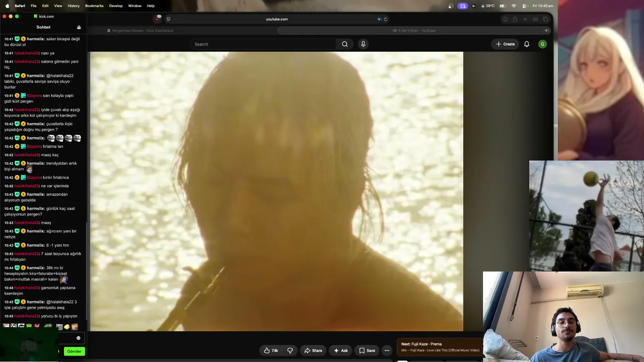Image resolution: width=644 pixels, height=362 pixels.
Task: Open the Kick chat users list icon
Action: [x=79, y=27]
